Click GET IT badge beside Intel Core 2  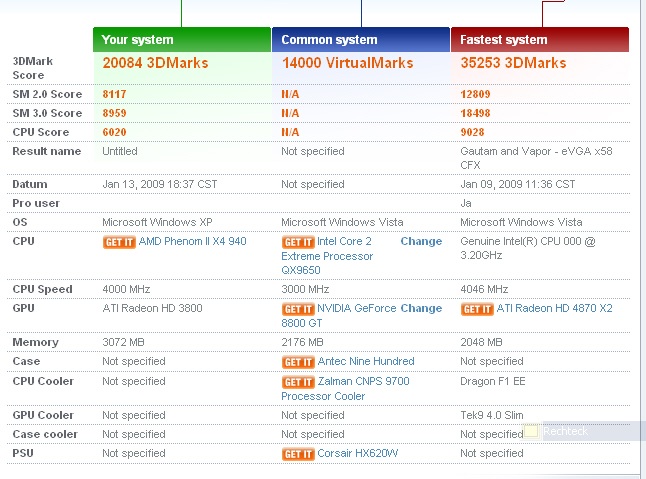point(298,242)
